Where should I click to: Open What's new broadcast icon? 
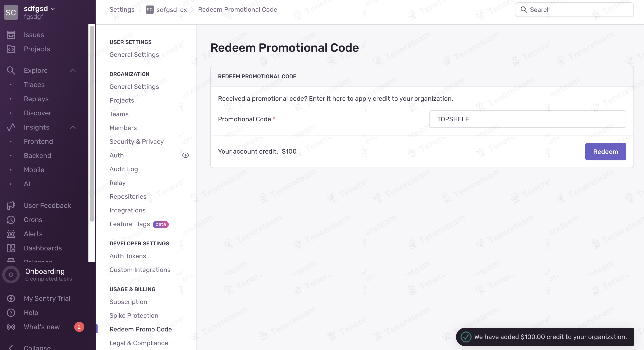(x=11, y=327)
